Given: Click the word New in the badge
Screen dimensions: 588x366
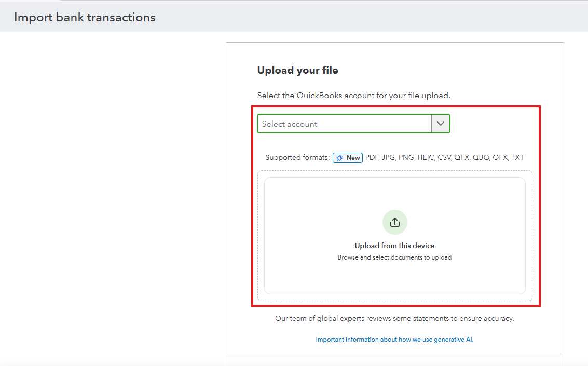Looking at the screenshot, I should 353,158.
